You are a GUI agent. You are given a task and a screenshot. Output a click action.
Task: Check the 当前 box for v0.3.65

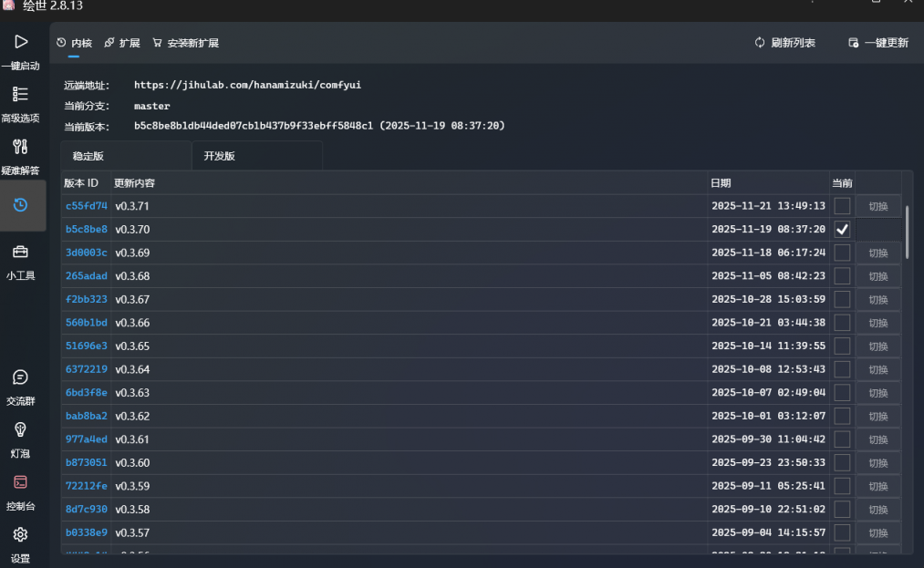point(842,346)
